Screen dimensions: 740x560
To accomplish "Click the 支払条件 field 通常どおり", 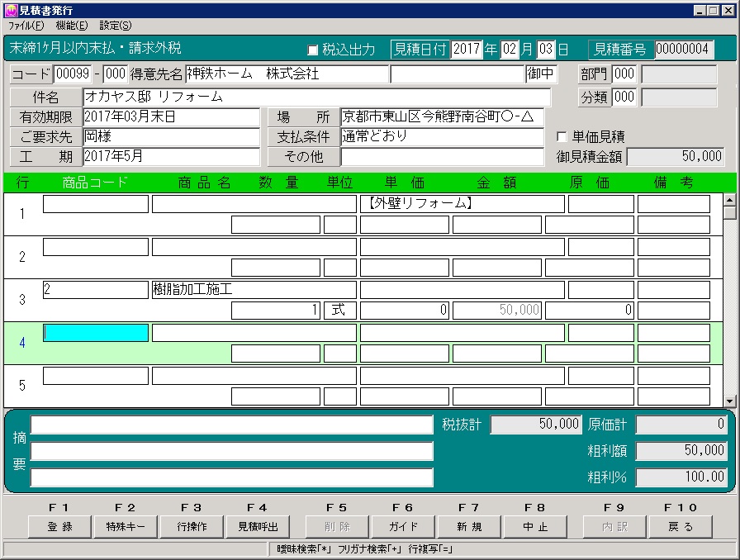I will 442,136.
